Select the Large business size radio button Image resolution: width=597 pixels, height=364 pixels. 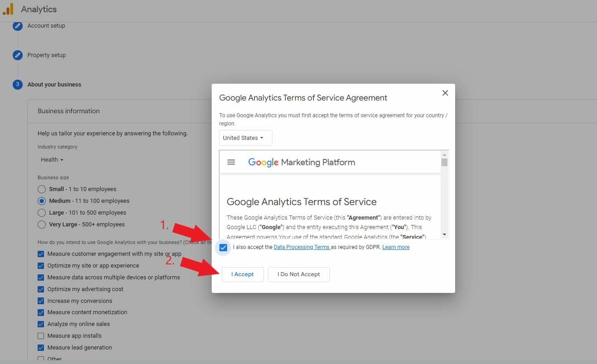coord(42,212)
